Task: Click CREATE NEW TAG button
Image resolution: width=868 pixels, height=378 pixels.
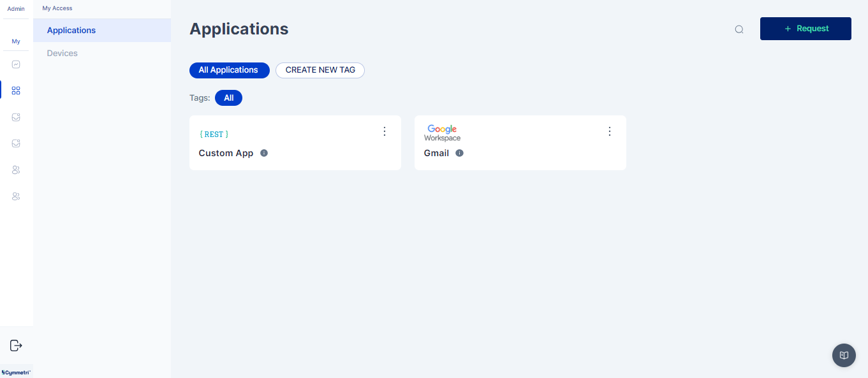Action: click(320, 70)
